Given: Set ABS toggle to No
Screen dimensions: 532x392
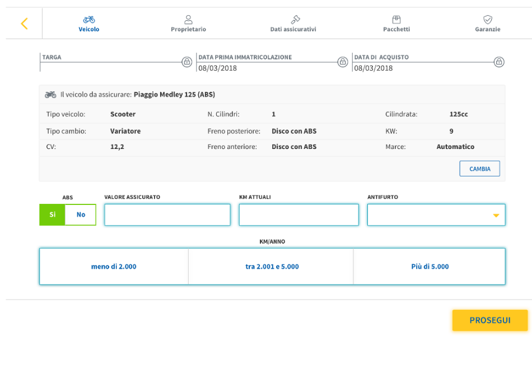Looking at the screenshot, I should 81,214.
